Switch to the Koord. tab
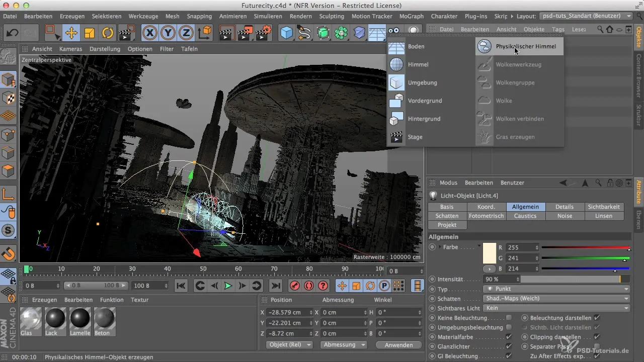This screenshot has width=644, height=362. click(487, 207)
